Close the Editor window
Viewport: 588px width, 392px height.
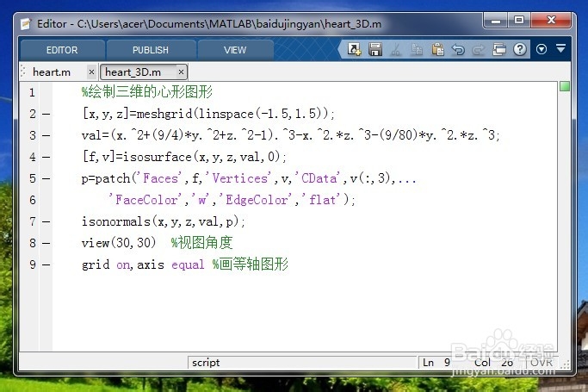551,21
